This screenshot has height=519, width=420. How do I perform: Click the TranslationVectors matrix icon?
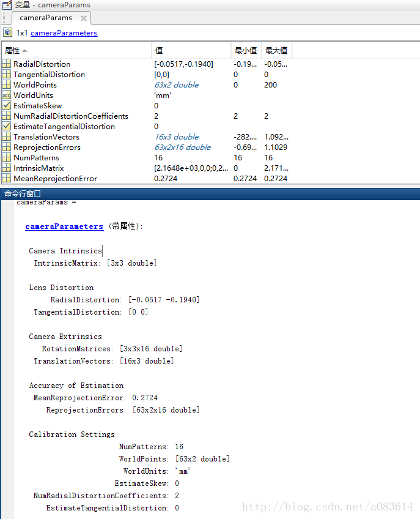[6, 136]
